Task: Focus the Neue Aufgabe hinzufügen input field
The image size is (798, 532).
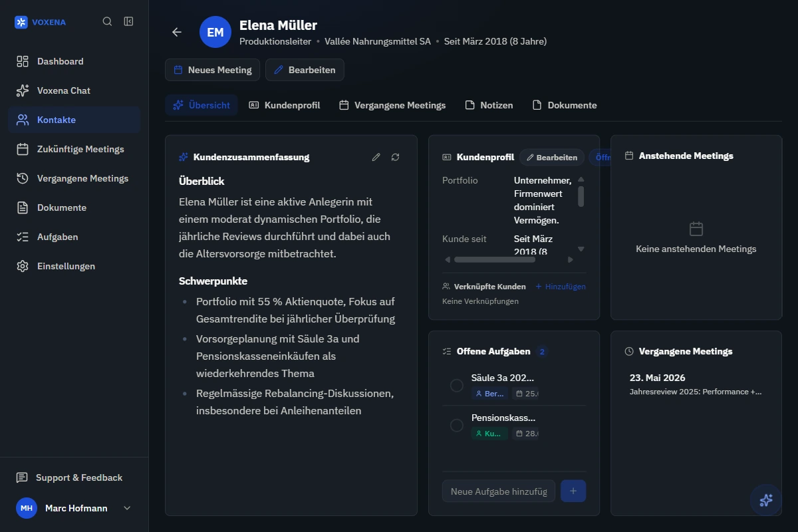Action: click(x=499, y=491)
